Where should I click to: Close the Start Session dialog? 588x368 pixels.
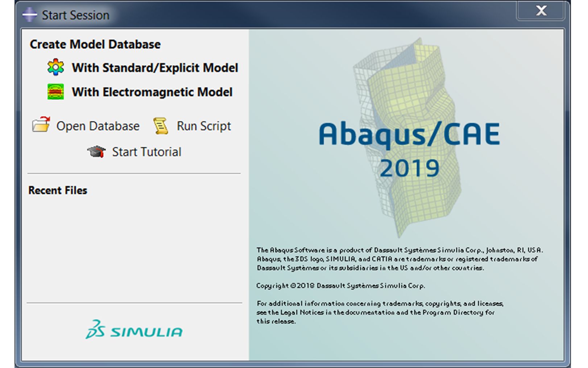click(541, 11)
